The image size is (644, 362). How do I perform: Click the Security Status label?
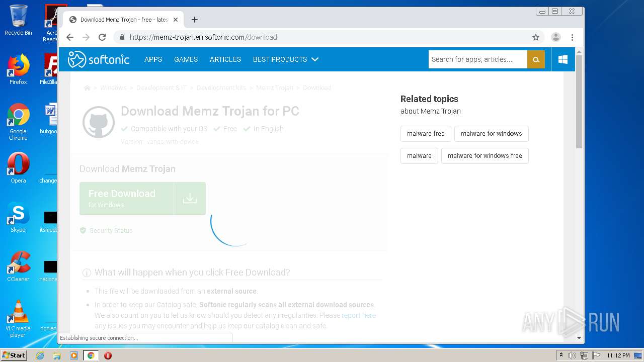[111, 230]
